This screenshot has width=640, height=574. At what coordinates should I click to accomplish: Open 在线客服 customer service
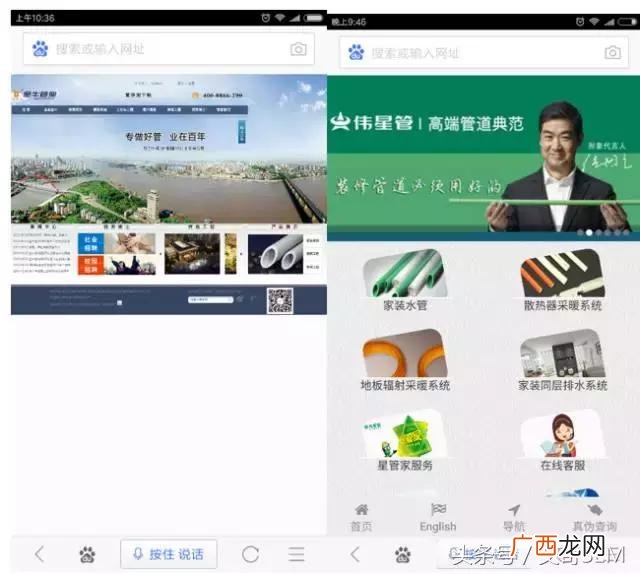[562, 441]
